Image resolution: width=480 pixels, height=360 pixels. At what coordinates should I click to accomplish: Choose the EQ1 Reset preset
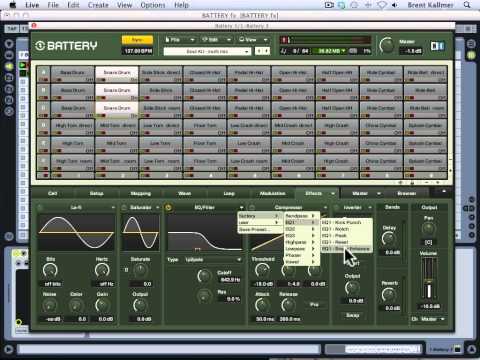click(346, 242)
